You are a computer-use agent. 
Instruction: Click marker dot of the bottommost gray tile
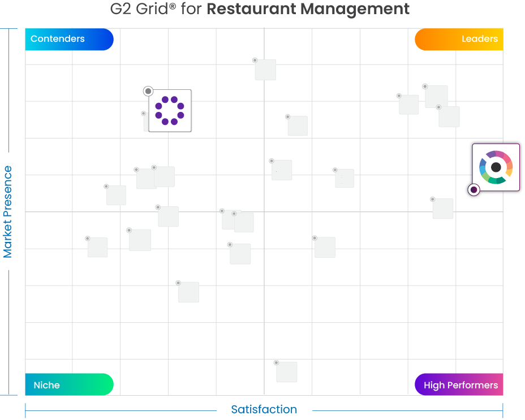coord(276,362)
